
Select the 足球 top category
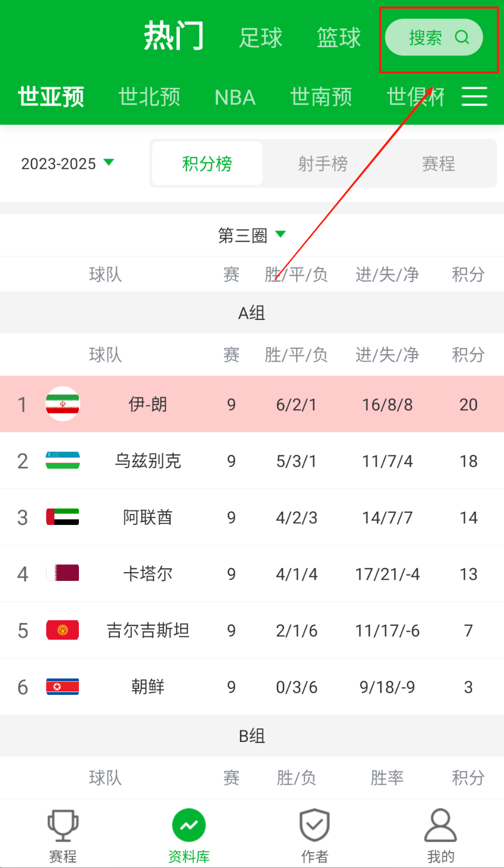pos(261,38)
